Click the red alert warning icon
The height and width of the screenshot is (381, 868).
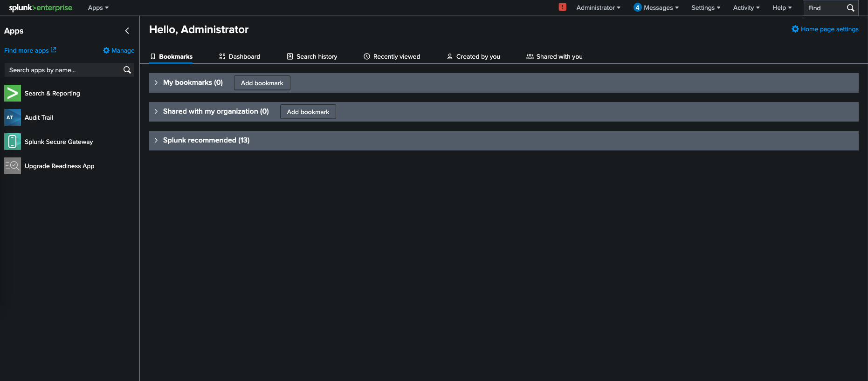(562, 7)
